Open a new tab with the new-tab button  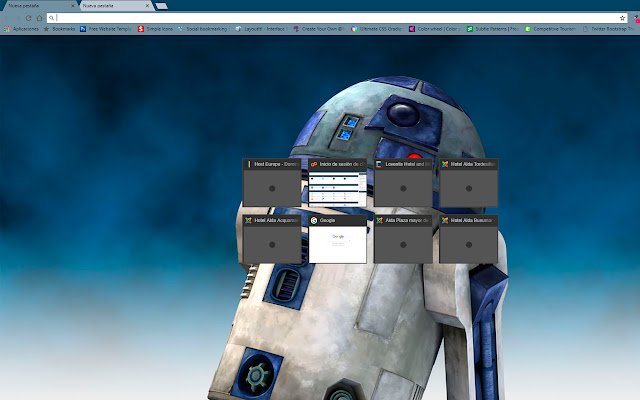coord(162,6)
